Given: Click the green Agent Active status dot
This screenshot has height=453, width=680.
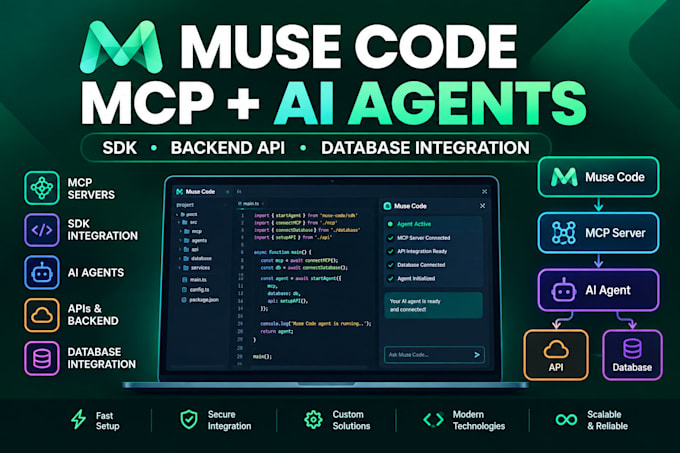Looking at the screenshot, I should coord(390,224).
